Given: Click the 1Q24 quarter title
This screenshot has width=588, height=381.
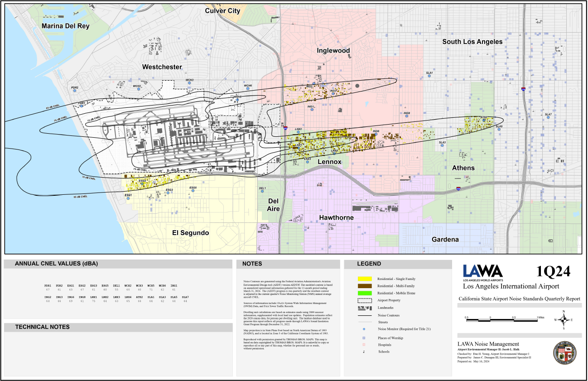Looking at the screenshot, I should pyautogui.click(x=554, y=271).
